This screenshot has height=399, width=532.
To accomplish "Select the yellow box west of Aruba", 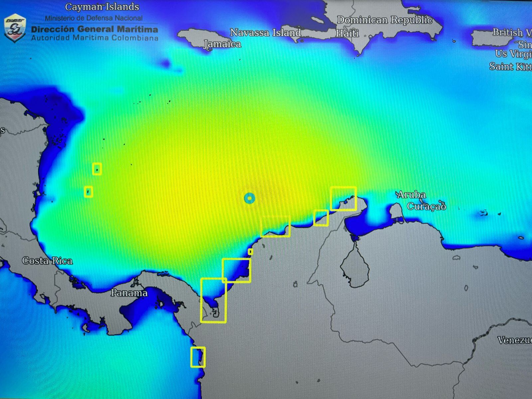I will point(343,199).
